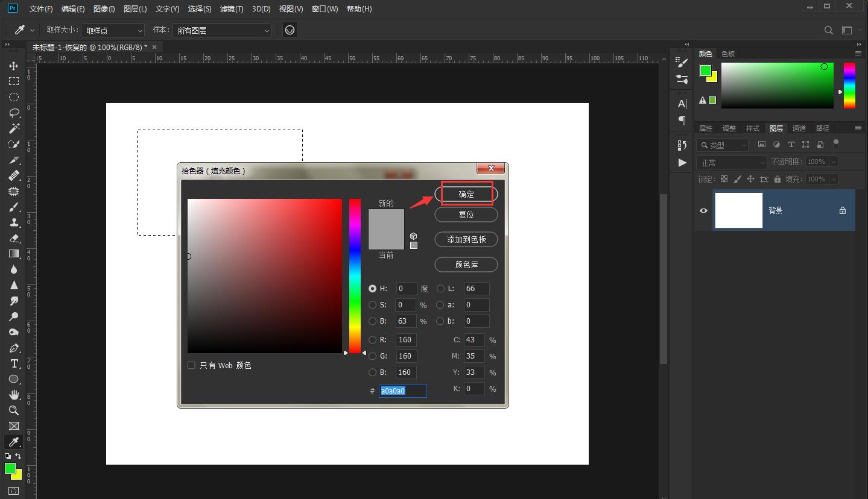Click the Pen tool icon
The width and height of the screenshot is (868, 499).
(13, 348)
